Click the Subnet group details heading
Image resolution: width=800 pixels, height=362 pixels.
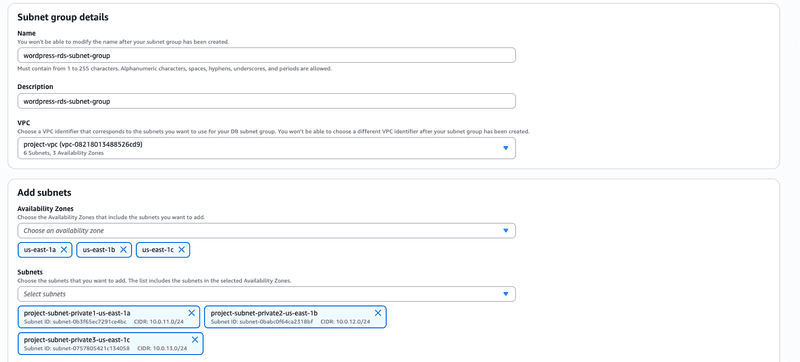[63, 17]
